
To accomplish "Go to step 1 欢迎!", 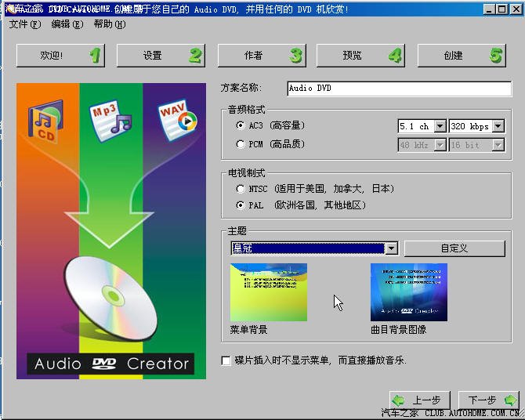I will tap(60, 56).
